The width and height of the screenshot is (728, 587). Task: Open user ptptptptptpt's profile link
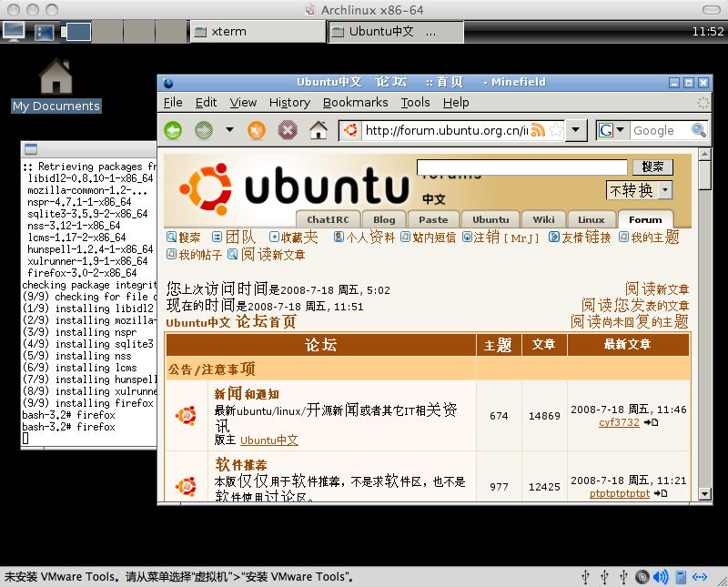coord(620,493)
